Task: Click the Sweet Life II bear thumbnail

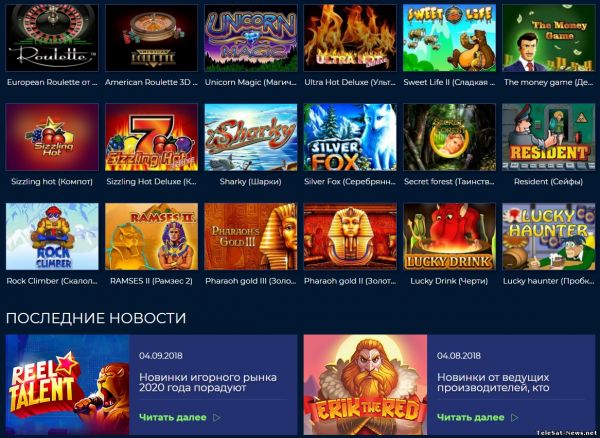Action: 449,38
